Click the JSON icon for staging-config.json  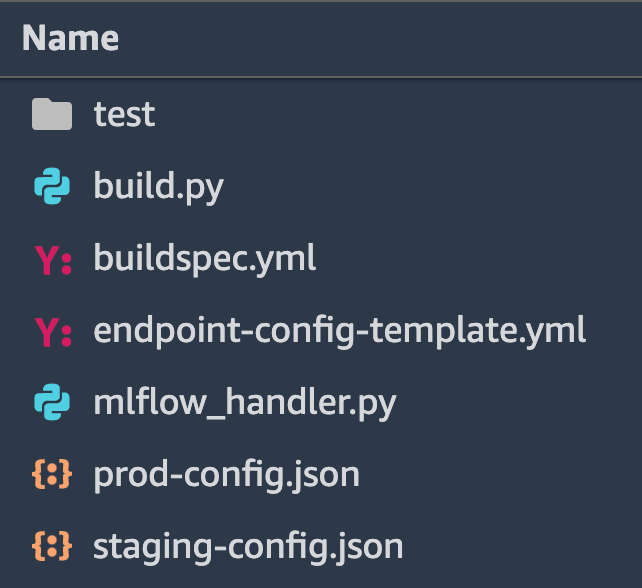click(x=52, y=547)
